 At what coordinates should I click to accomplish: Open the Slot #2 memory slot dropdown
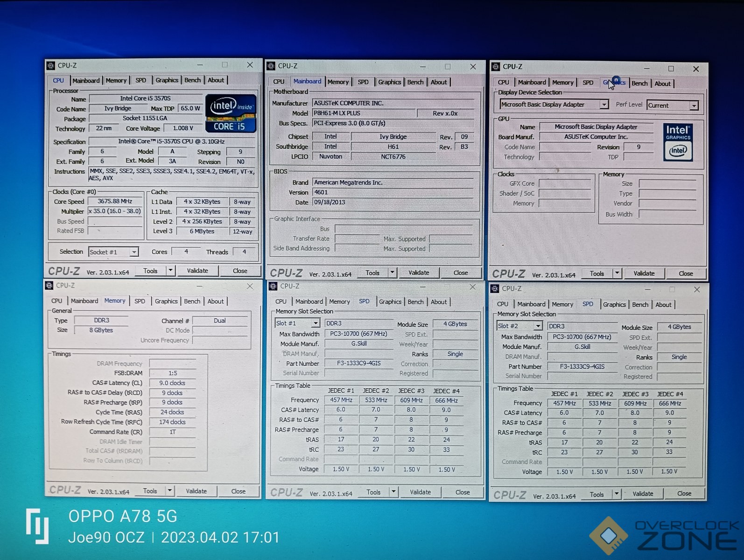point(538,326)
